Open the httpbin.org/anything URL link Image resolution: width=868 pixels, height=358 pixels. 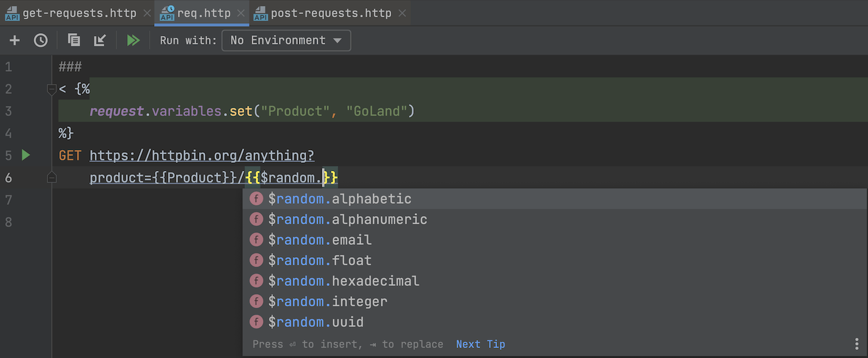(202, 155)
